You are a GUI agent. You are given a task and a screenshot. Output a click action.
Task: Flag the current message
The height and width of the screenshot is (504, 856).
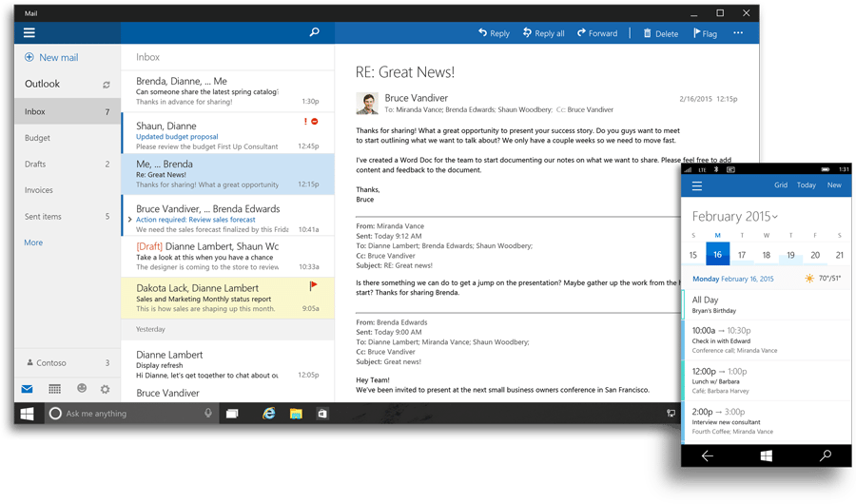703,33
